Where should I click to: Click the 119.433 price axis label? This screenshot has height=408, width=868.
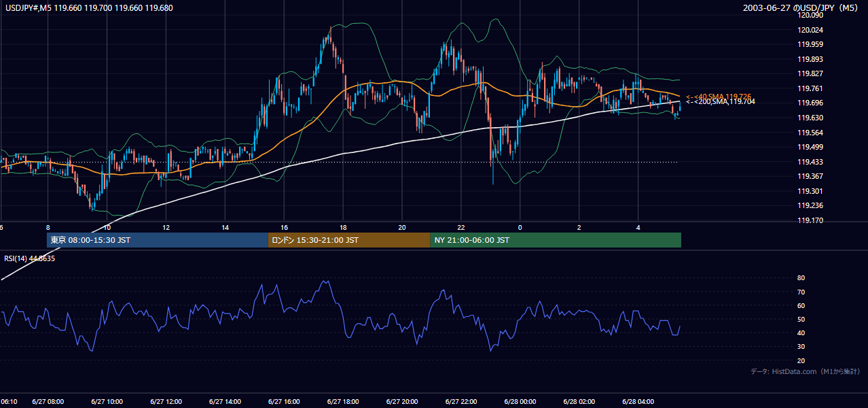pos(812,162)
